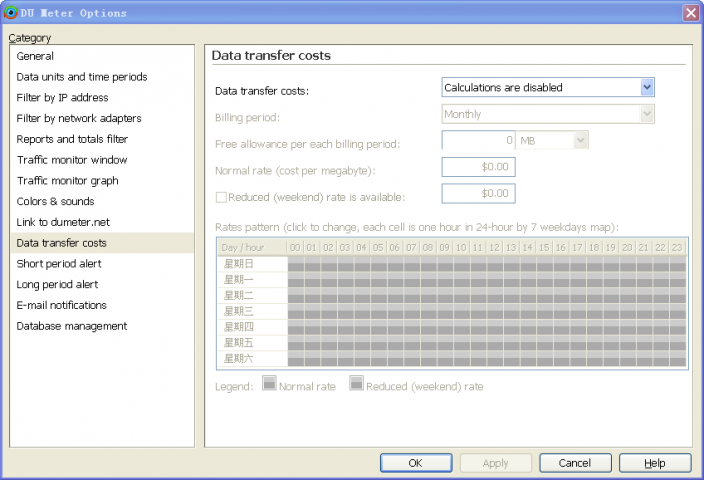Click the Normal rate legend swatch
The image size is (704, 480).
[x=269, y=384]
